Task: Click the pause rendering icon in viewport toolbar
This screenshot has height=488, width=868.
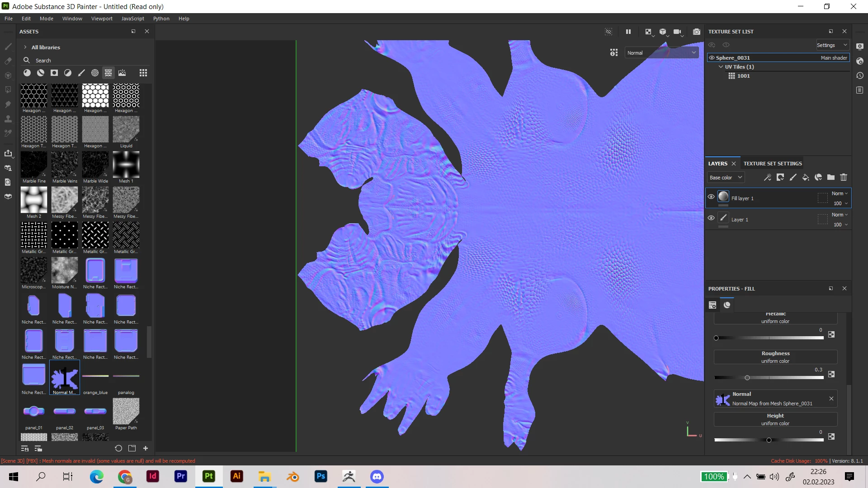Action: (628, 32)
